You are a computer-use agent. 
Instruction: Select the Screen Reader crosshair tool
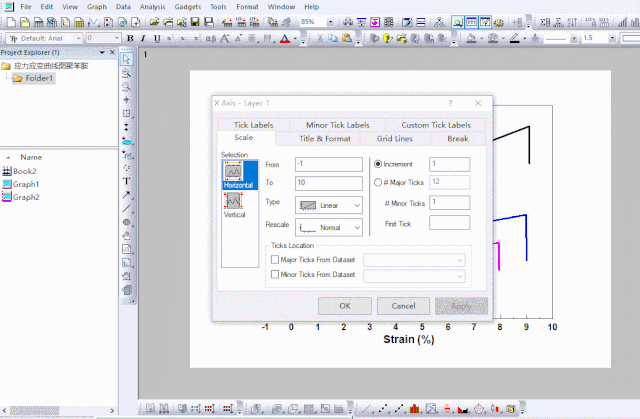(x=127, y=100)
